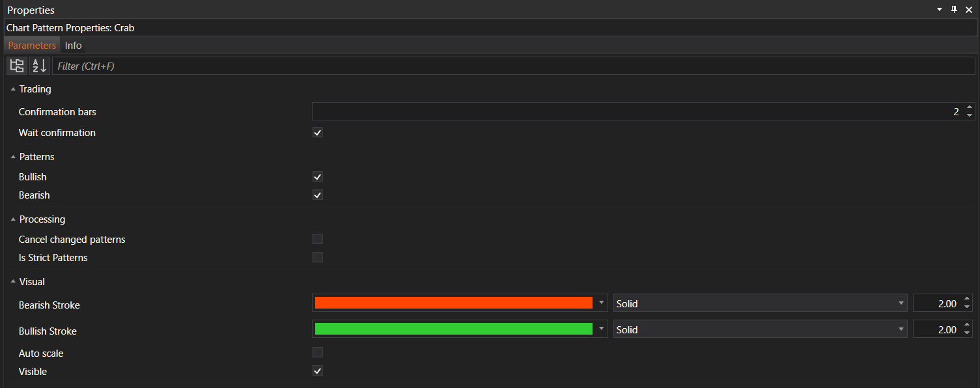The height and width of the screenshot is (388, 980).
Task: Click the categorized view icon
Action: (x=17, y=66)
